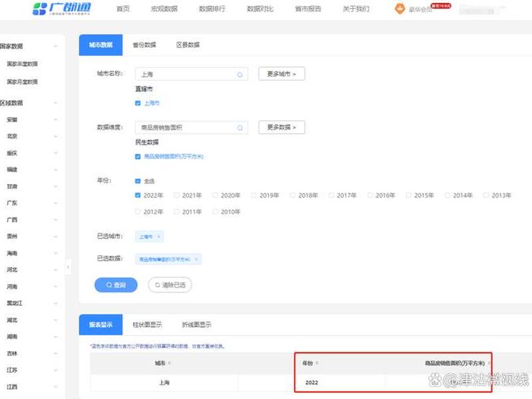Check the 2015年 checkbox

[408, 196]
